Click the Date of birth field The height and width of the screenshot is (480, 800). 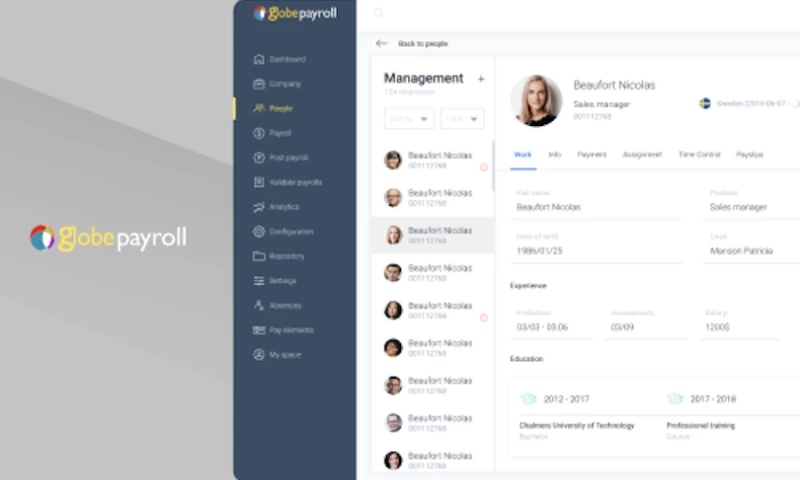click(596, 246)
